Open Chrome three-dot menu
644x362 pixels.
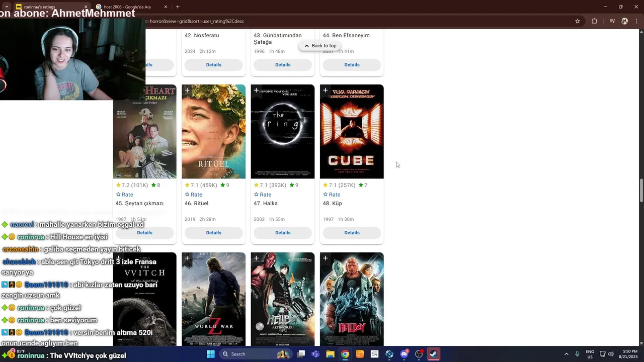pyautogui.click(x=636, y=21)
